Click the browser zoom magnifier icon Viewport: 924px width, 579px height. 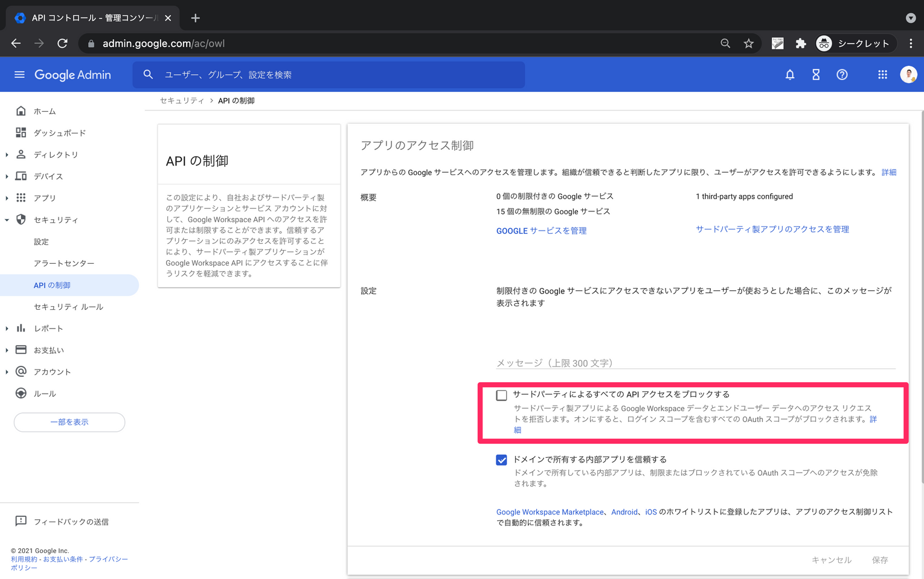[x=725, y=43]
